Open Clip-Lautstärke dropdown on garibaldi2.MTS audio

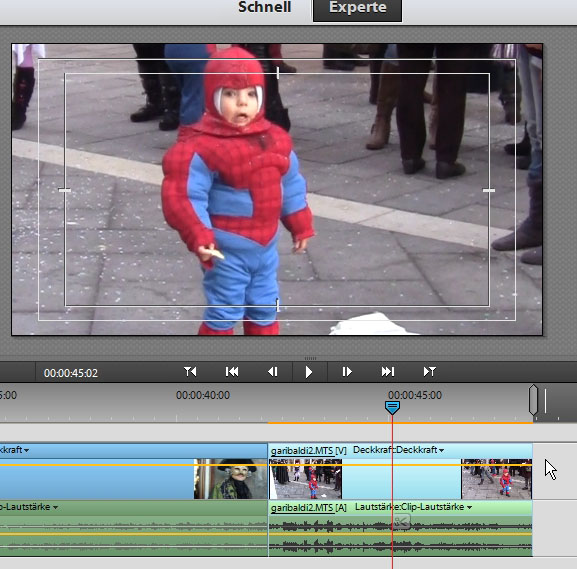[469, 507]
